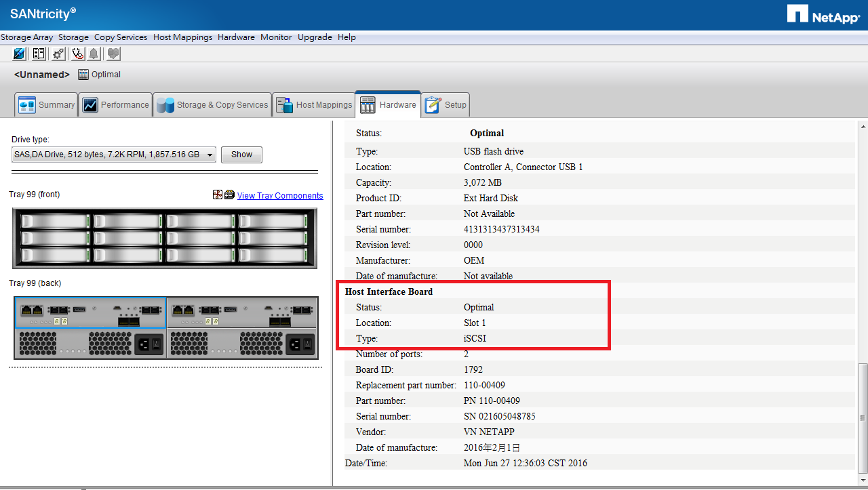The image size is (868, 490).
Task: Click serial number '4131313437313434'
Action: [x=502, y=229]
